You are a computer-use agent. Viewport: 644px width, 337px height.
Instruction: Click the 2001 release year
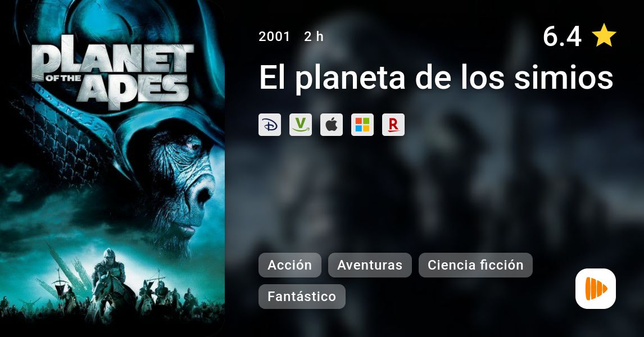click(x=274, y=37)
